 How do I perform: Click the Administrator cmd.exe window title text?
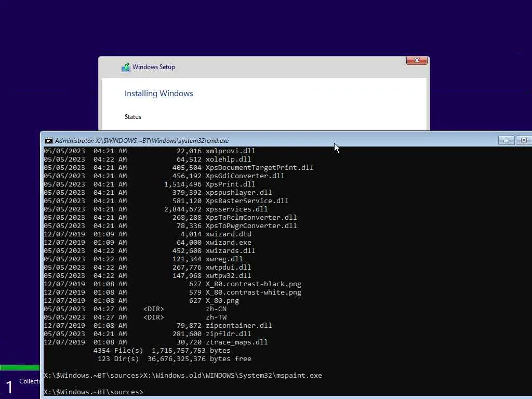click(x=142, y=140)
